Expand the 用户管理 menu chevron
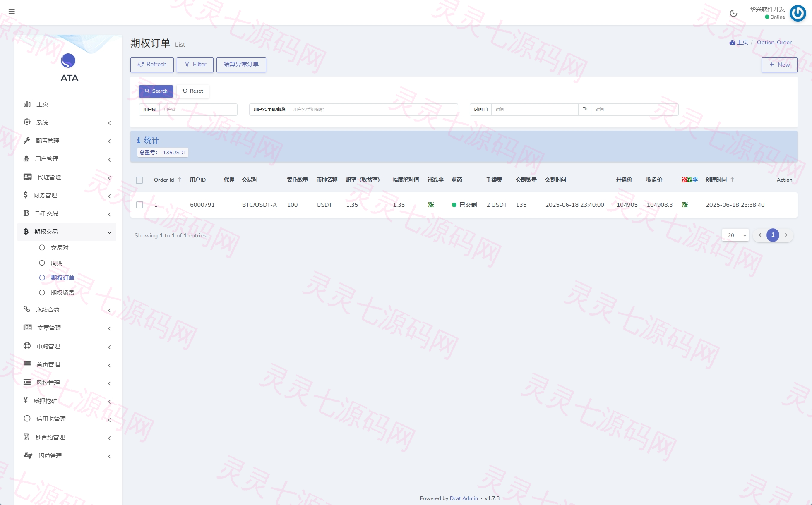The width and height of the screenshot is (812, 505). point(109,160)
